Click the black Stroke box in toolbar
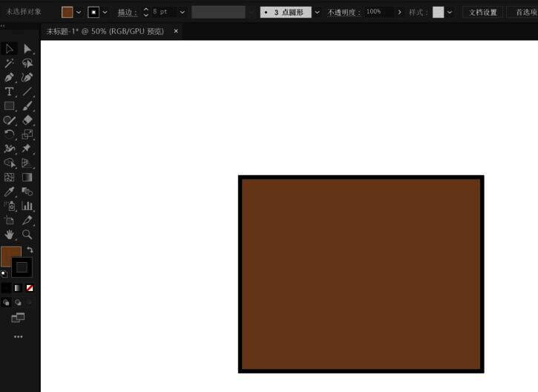Image resolution: width=538 pixels, height=392 pixels. coord(22,267)
